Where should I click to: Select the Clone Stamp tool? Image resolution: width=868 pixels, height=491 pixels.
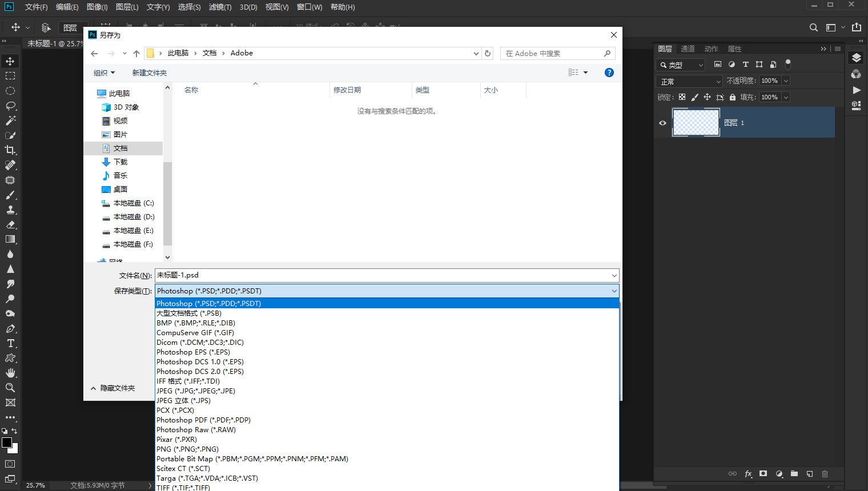coord(10,210)
